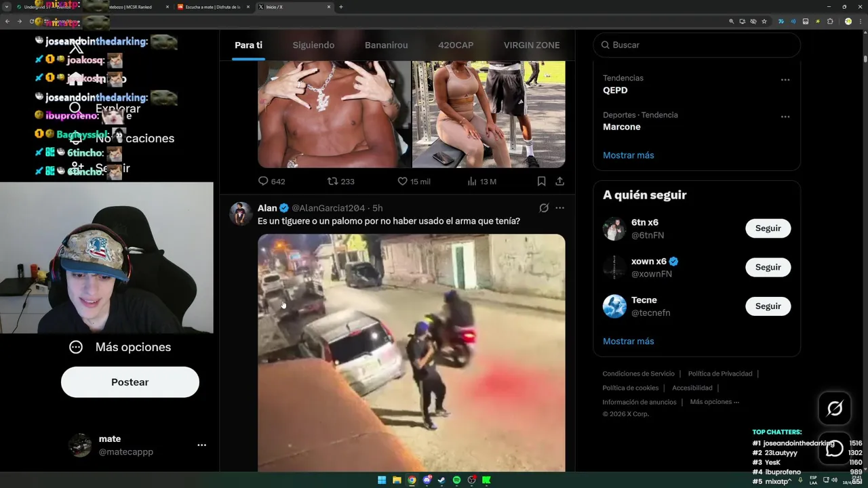Viewport: 868px width, 488px height.
Task: Close the Inicio / X tab
Action: 329,7
